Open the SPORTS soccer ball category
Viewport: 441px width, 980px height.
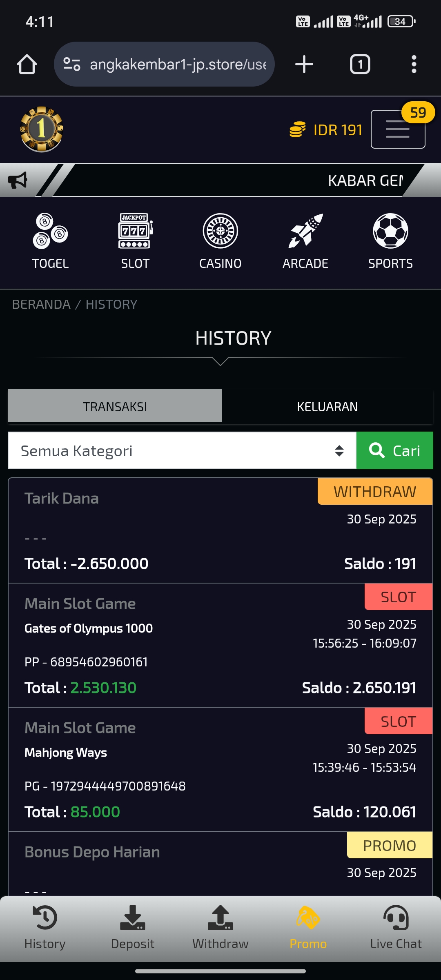click(x=390, y=241)
